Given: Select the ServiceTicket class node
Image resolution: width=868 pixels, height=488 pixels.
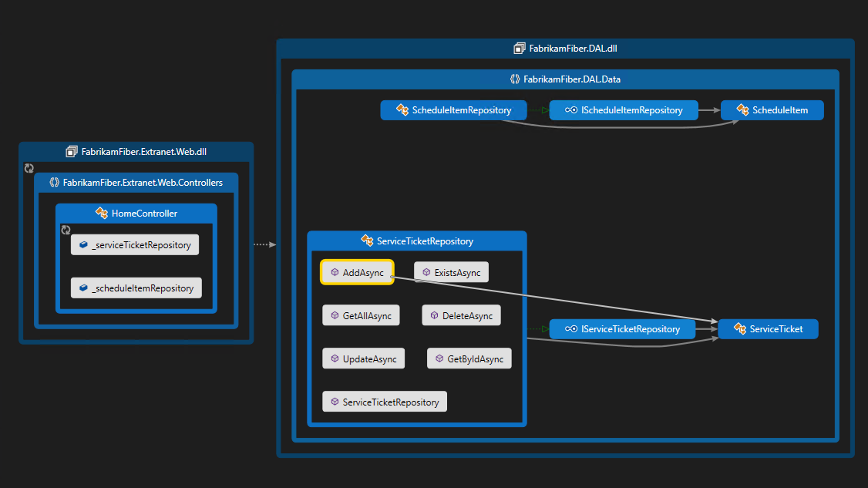Looking at the screenshot, I should [x=769, y=329].
